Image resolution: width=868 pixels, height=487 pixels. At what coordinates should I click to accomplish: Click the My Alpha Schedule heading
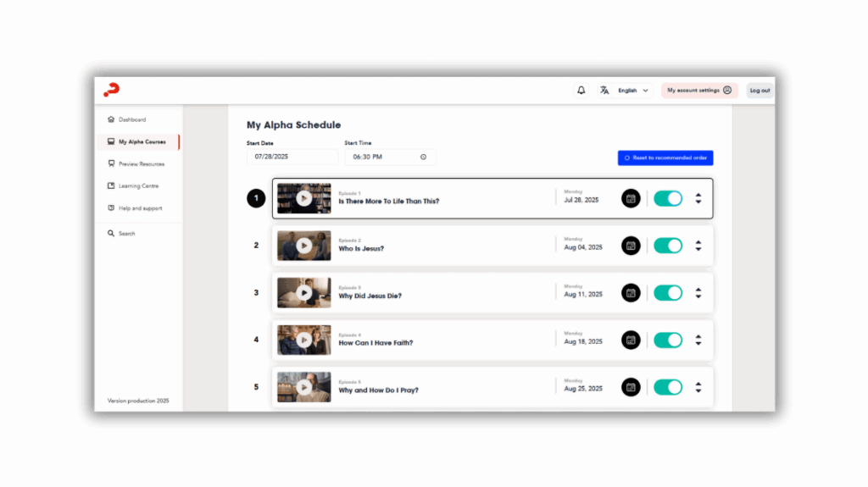click(x=293, y=125)
